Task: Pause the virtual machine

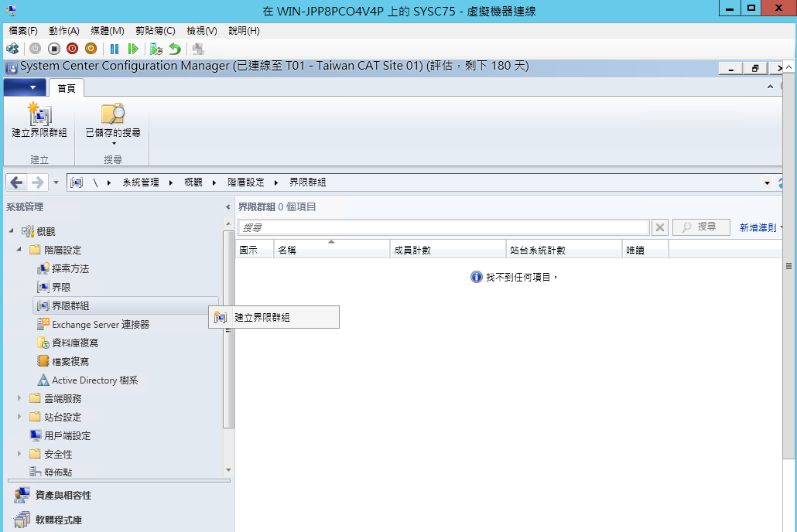Action: [x=115, y=49]
